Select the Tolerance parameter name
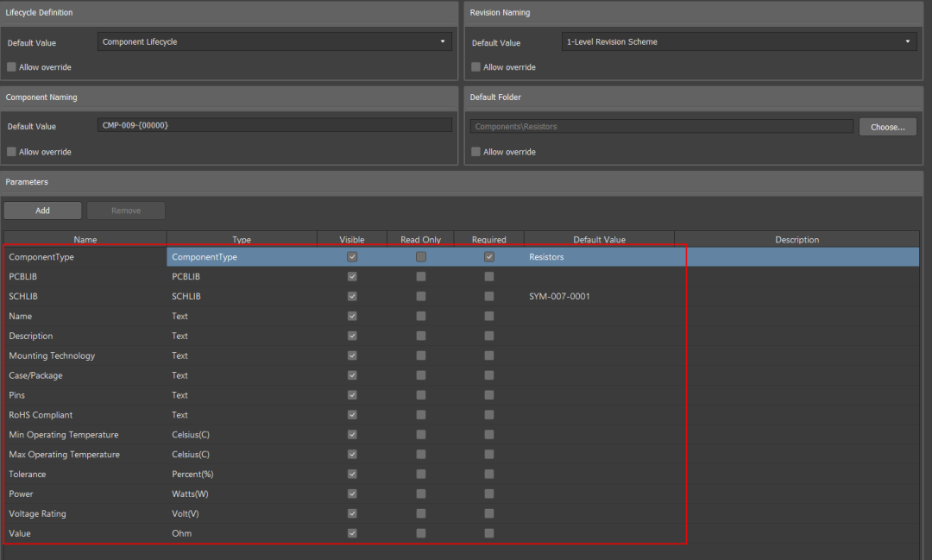The image size is (932, 560). tap(28, 474)
